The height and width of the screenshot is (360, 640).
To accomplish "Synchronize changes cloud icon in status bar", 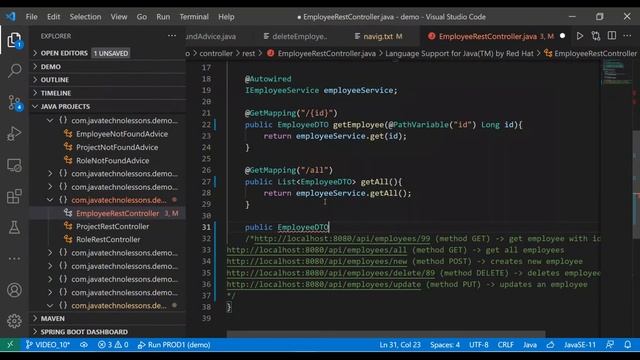I will (84, 345).
